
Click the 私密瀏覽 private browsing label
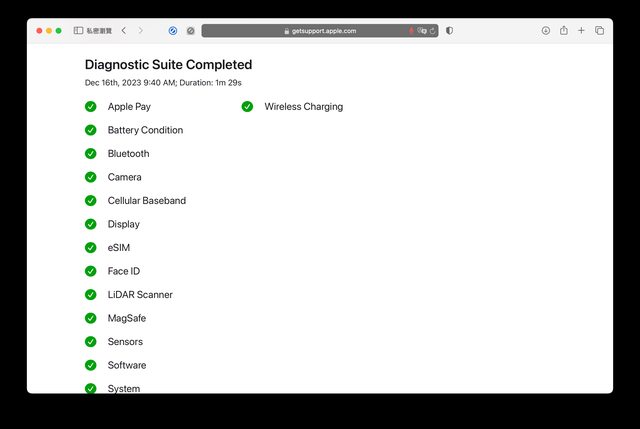[100, 31]
